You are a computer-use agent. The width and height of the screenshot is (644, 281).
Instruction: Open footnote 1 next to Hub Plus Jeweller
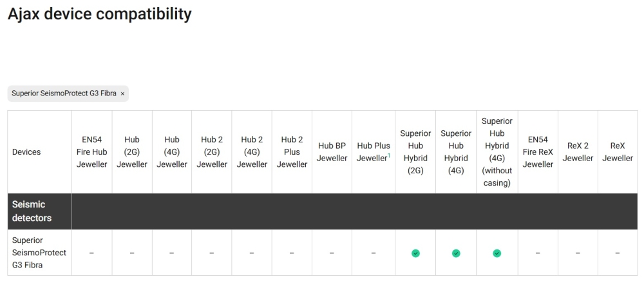(x=388, y=155)
